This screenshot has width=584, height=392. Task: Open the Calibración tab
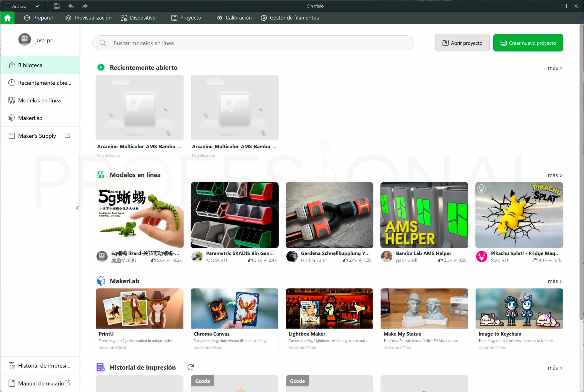(234, 18)
